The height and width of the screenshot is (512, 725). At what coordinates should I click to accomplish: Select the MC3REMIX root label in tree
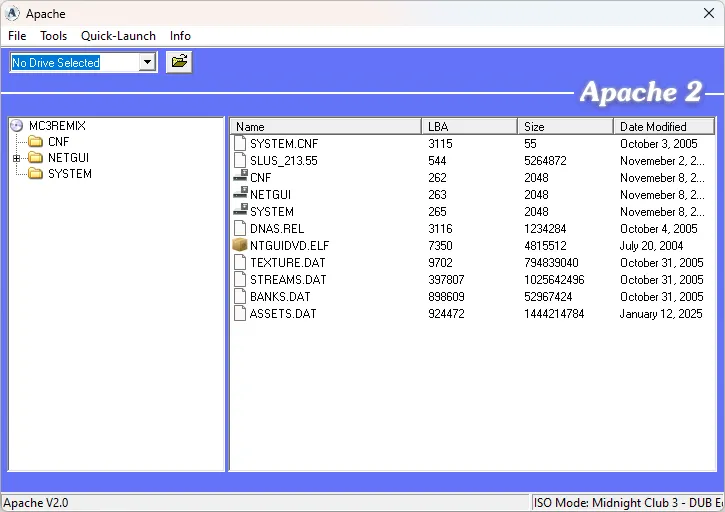click(57, 125)
